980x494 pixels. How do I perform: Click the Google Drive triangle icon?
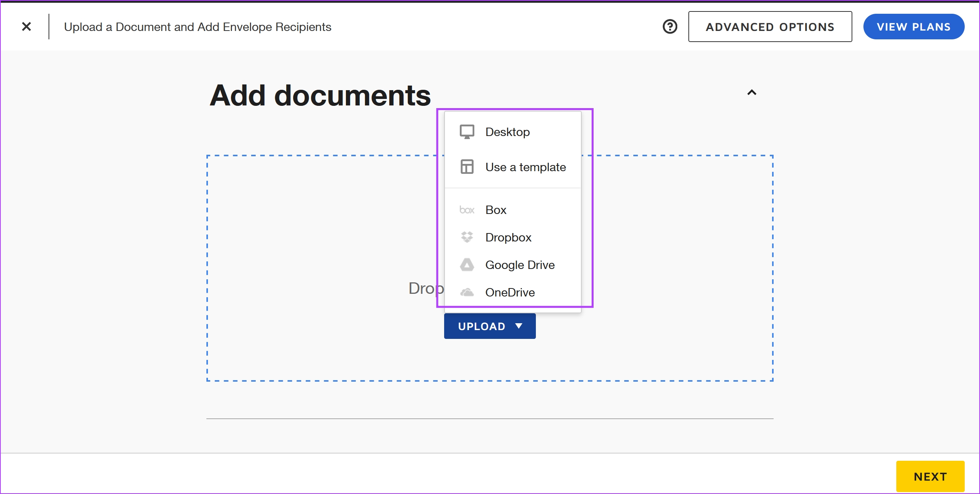click(x=467, y=265)
